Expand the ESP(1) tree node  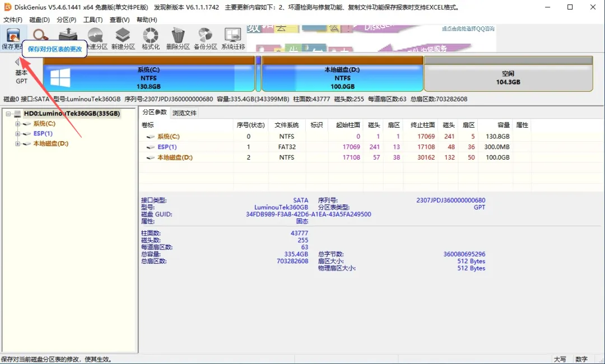pyautogui.click(x=17, y=134)
